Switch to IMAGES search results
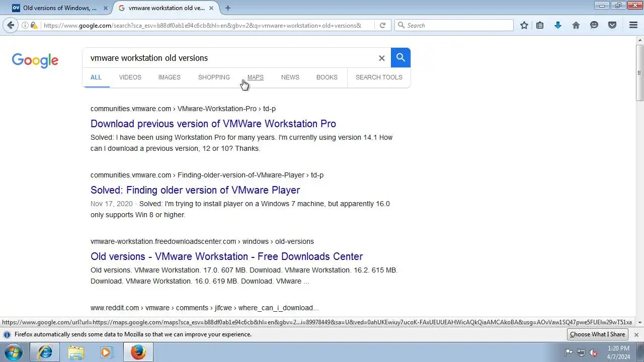 pos(169,77)
